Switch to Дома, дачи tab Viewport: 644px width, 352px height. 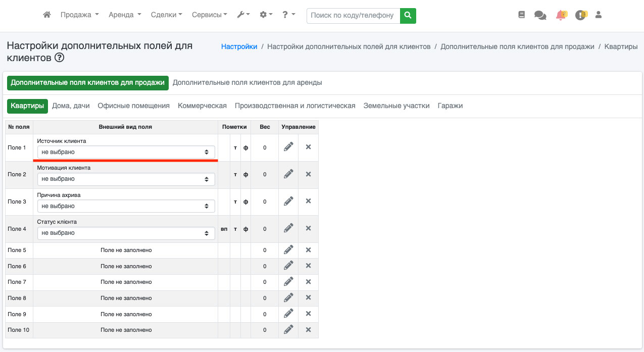(71, 106)
